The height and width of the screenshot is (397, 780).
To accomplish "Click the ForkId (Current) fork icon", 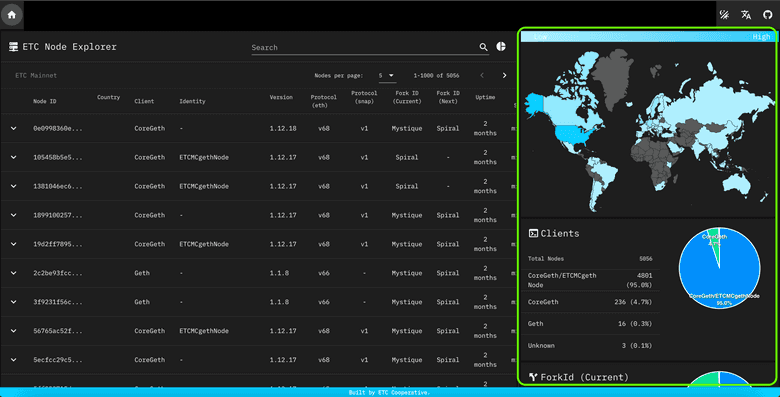I will tap(533, 377).
